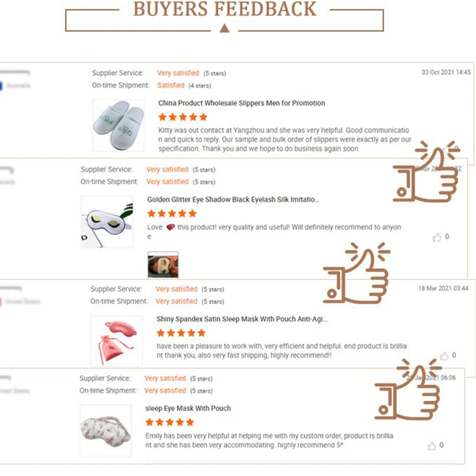Screen dimensions: 476x476
Task: Open China Product Wholesale Slippers Men link
Action: (241, 103)
